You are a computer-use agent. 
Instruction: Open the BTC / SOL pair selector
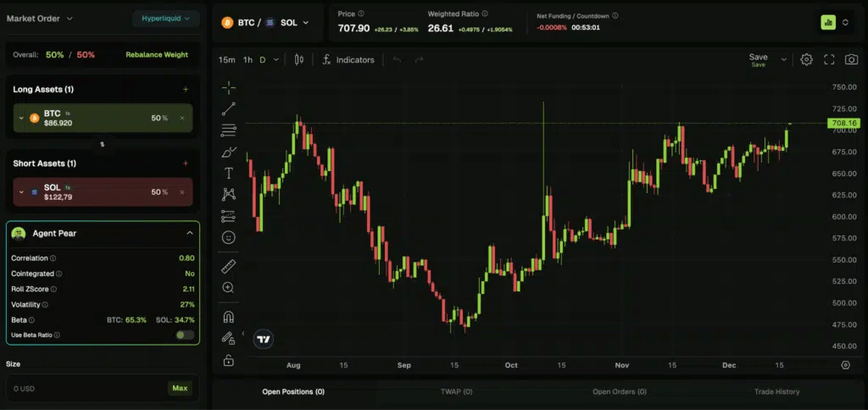pos(265,23)
